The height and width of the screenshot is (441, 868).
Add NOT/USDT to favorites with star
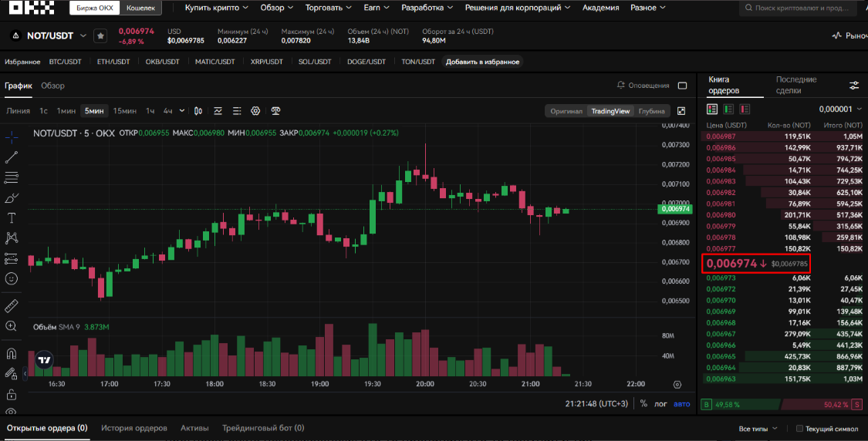click(100, 36)
